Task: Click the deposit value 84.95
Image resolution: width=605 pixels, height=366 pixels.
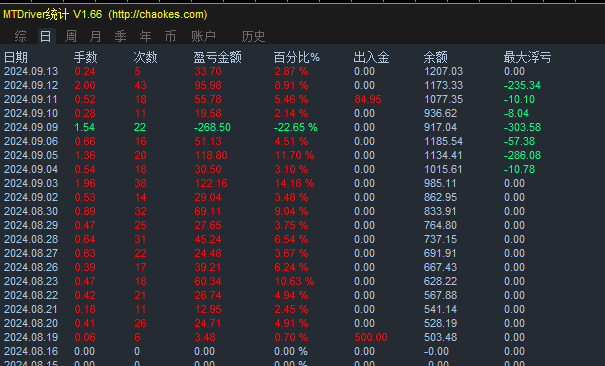Action: tap(368, 99)
